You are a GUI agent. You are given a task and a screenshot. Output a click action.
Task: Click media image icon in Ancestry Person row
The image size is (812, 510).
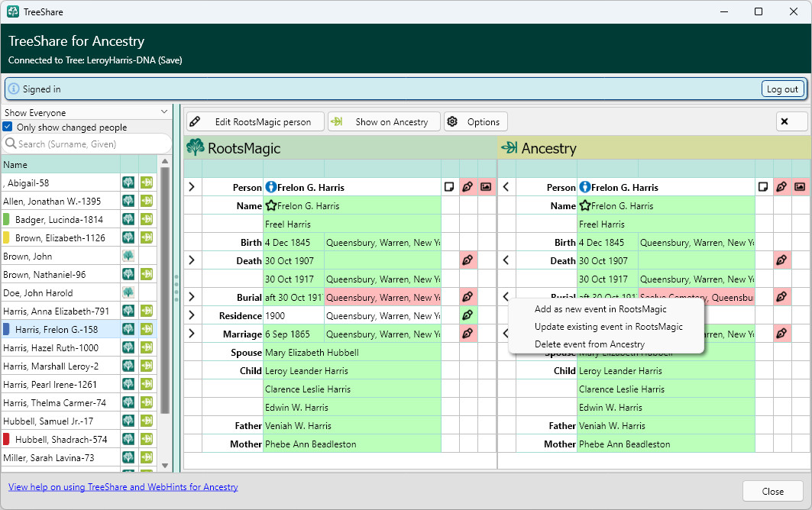[x=800, y=187]
